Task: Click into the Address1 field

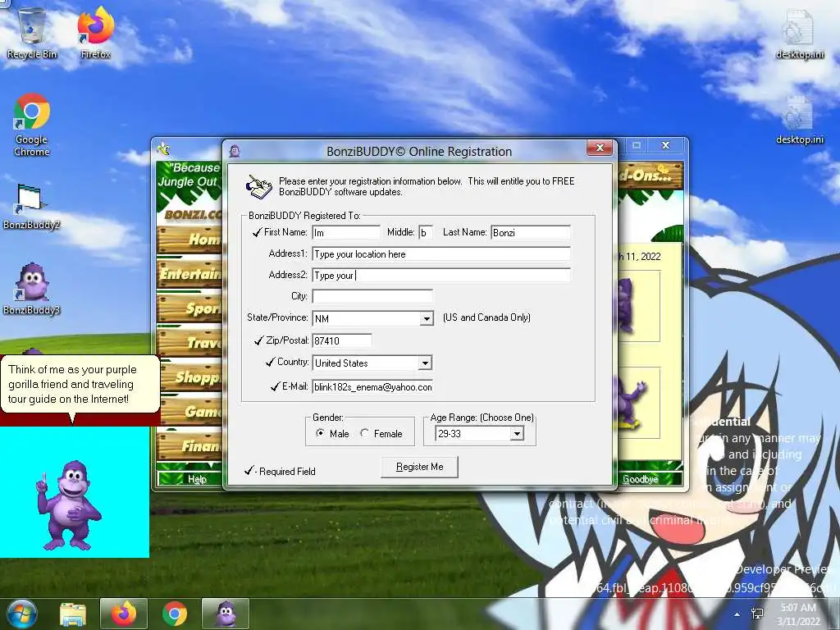Action: point(441,254)
